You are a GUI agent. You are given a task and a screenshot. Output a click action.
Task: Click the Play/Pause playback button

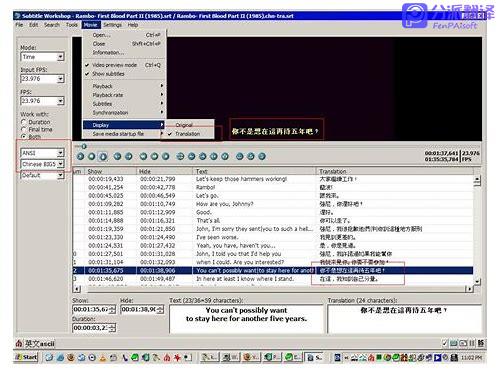[80, 156]
